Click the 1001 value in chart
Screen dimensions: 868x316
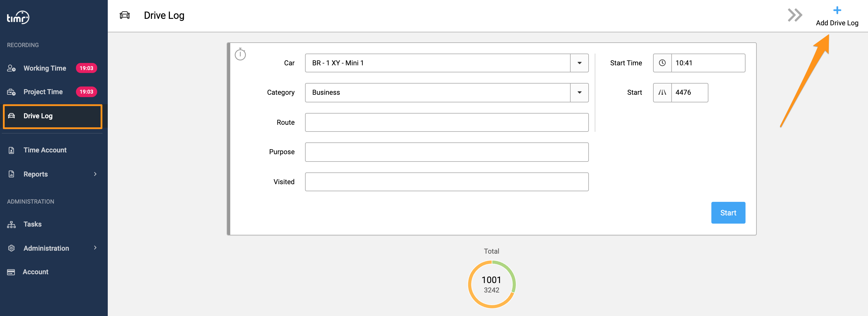click(x=491, y=280)
